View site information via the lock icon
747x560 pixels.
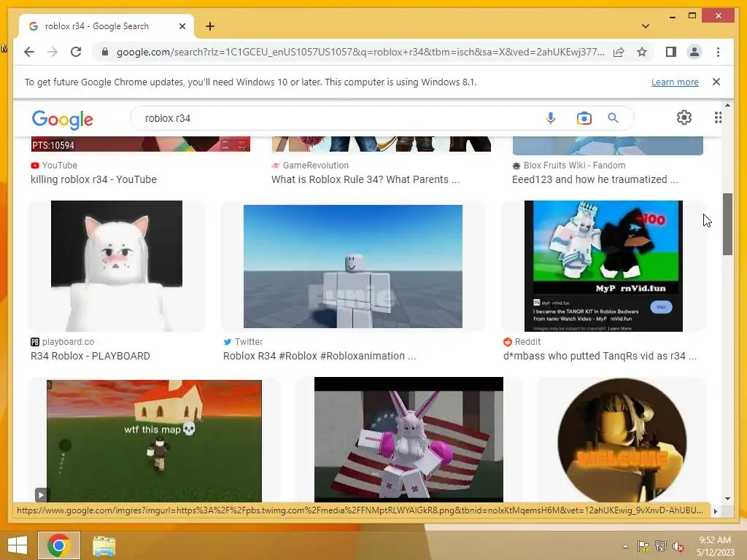click(x=105, y=52)
